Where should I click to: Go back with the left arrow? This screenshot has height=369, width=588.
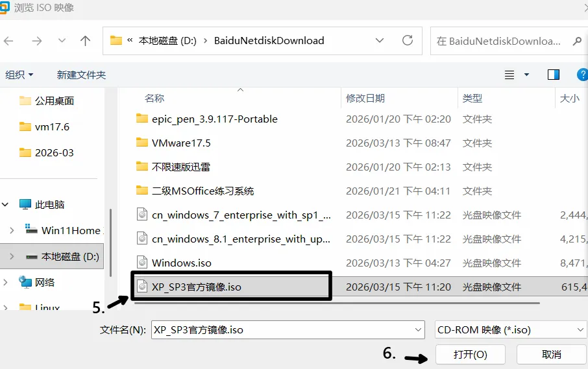coord(8,41)
